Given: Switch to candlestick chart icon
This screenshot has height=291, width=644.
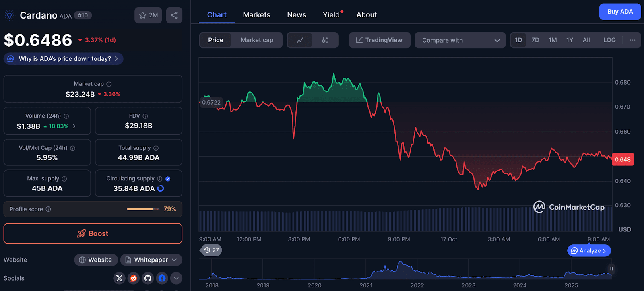Looking at the screenshot, I should [325, 40].
